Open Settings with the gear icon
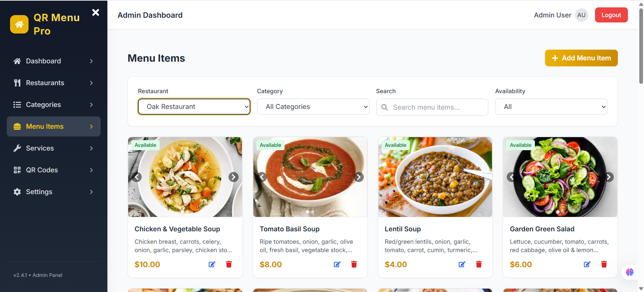Viewport: 644px width, 292px height. (x=17, y=192)
